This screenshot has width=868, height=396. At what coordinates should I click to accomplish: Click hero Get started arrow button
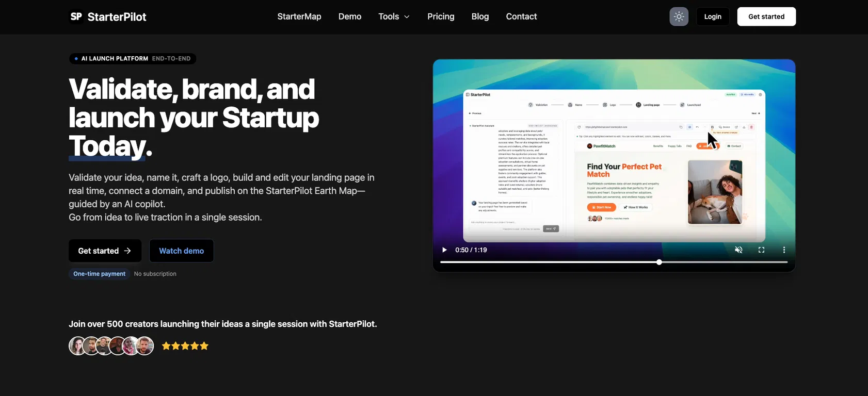(x=105, y=251)
